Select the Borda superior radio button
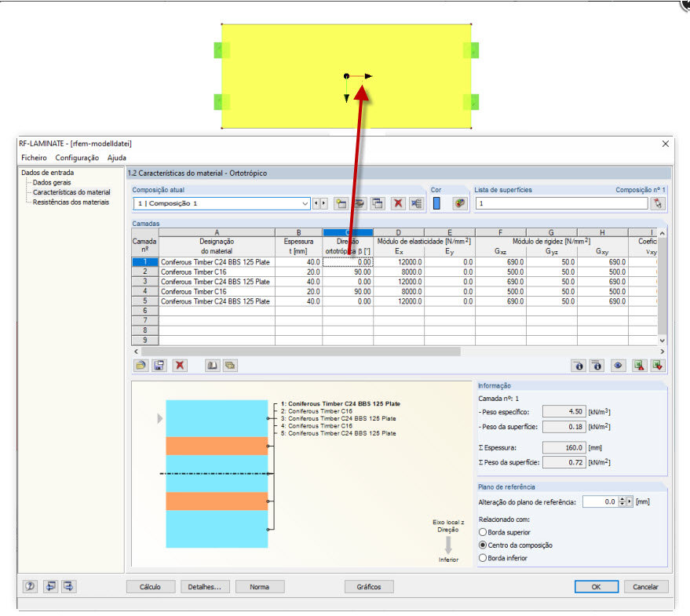 point(483,532)
